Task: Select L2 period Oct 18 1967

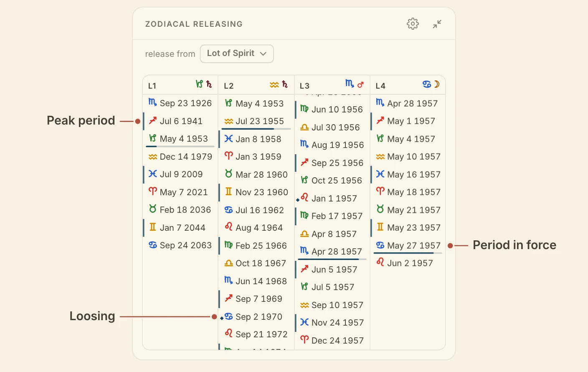Action: (x=256, y=263)
